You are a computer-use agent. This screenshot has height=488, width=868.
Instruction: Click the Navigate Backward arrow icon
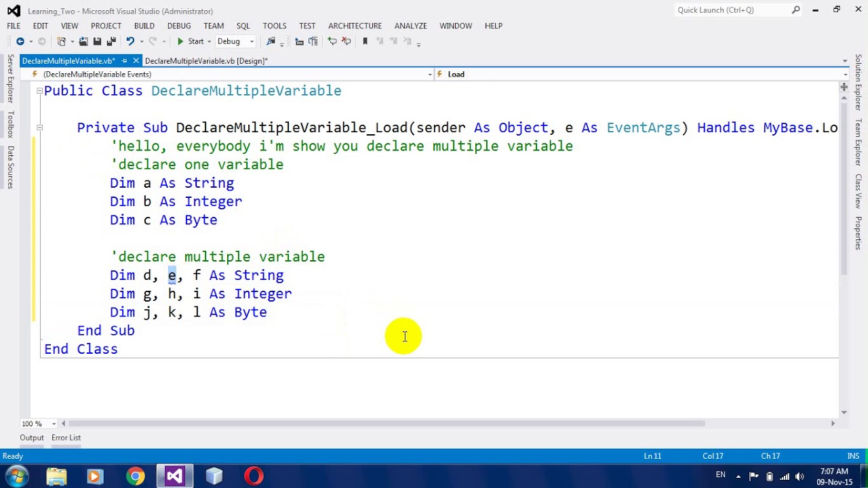coord(20,41)
